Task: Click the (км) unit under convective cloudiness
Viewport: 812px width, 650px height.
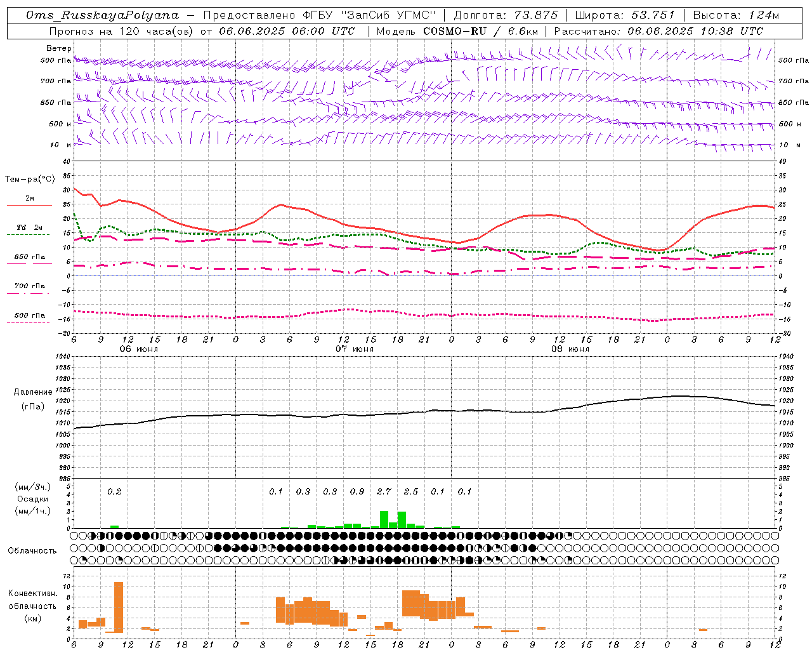Action: pyautogui.click(x=33, y=618)
